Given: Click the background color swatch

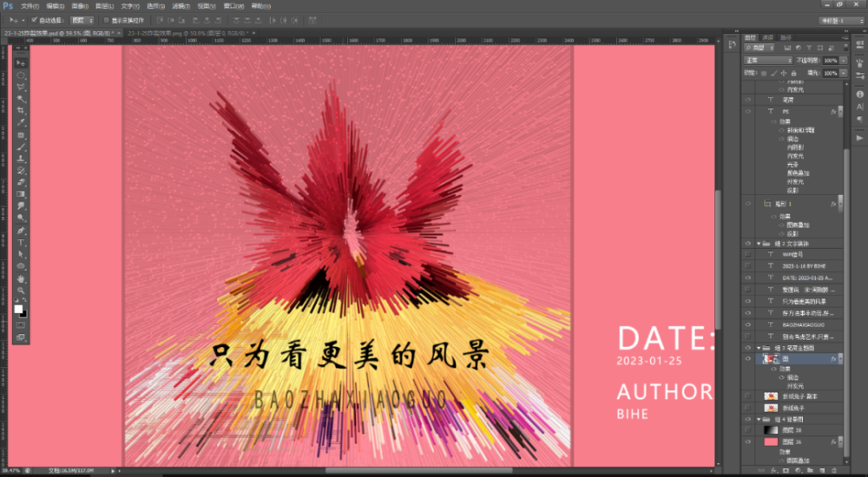Looking at the screenshot, I should pos(23,314).
